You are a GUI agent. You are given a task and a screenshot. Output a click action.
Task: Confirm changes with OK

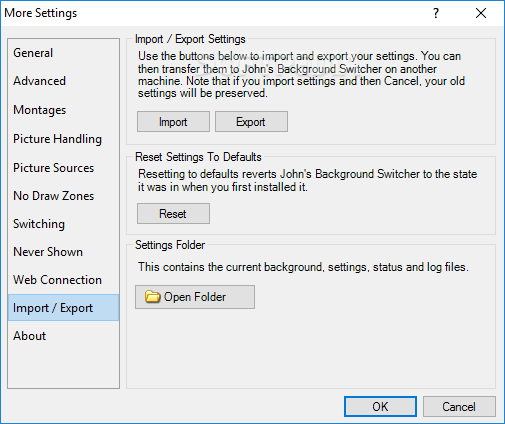[x=380, y=406]
